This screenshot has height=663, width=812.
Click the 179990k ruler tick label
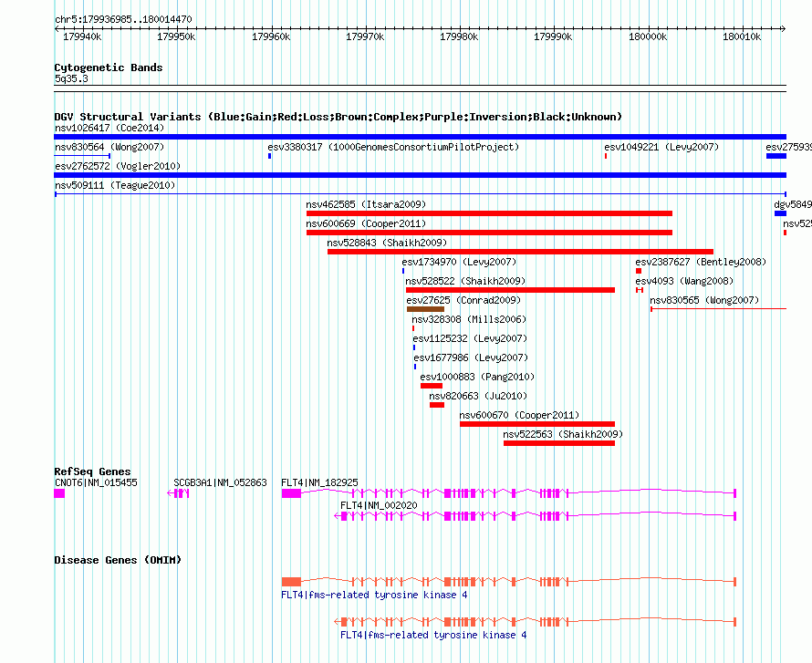pyautogui.click(x=553, y=36)
